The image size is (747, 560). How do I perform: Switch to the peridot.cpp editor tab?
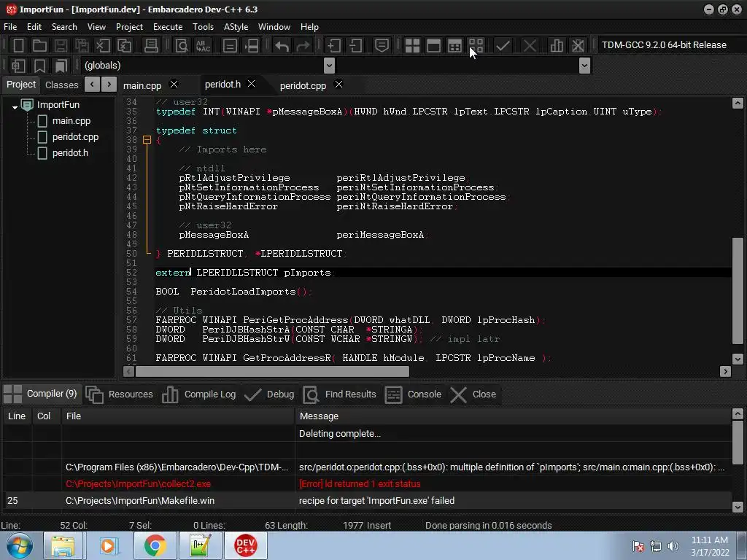303,86
